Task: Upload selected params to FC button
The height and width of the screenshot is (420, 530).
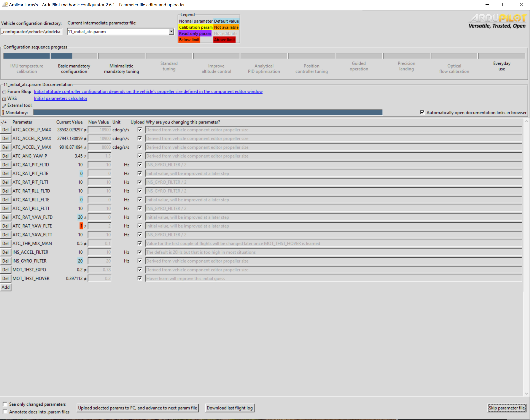Action: (137, 408)
